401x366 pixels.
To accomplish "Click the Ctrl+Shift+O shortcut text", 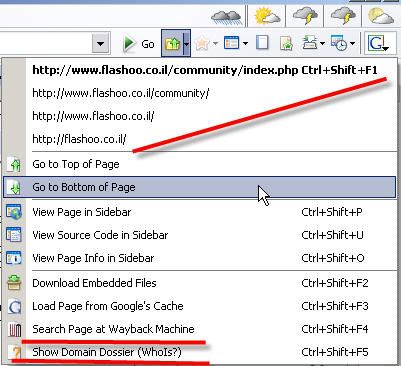I will 333,258.
